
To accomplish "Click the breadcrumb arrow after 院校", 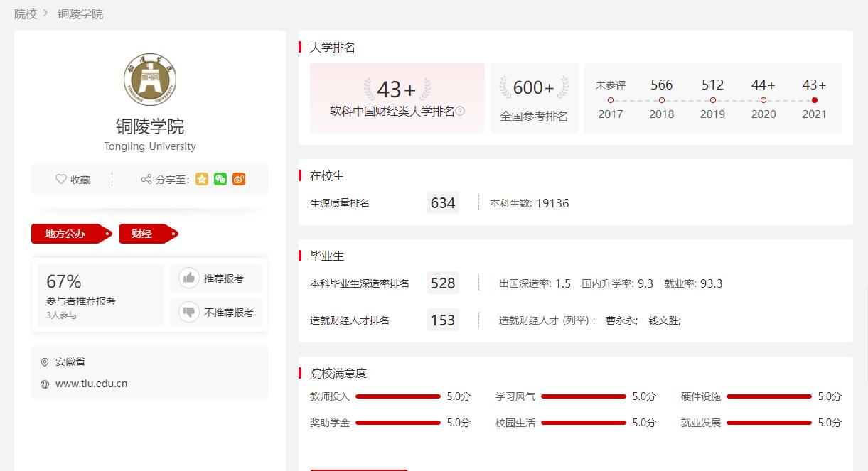I will 44,13.
